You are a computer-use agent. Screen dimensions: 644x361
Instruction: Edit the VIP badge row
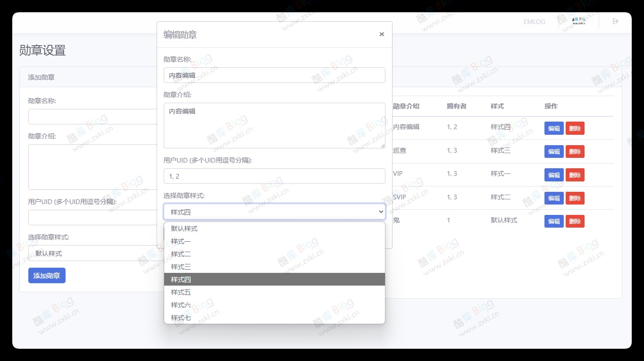click(553, 175)
